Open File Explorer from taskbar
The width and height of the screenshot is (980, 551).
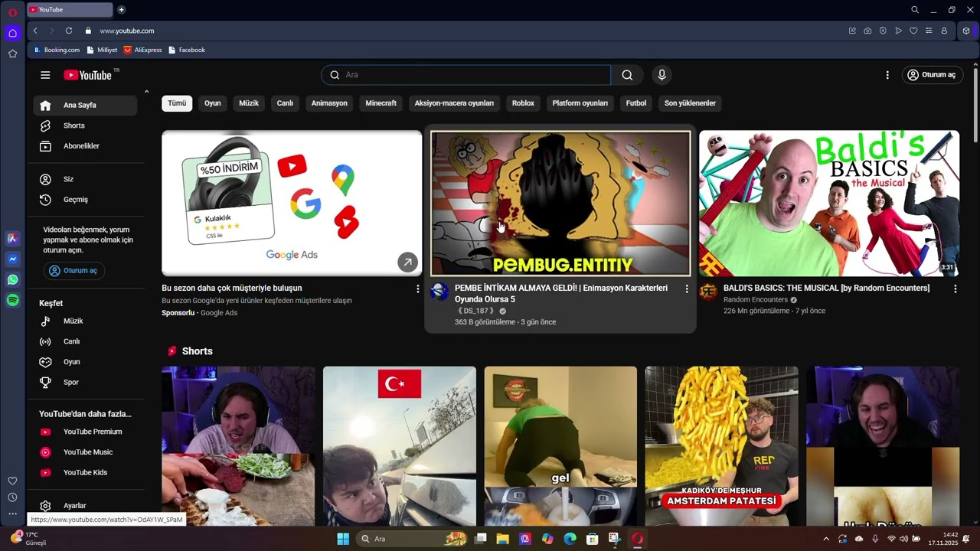click(502, 539)
